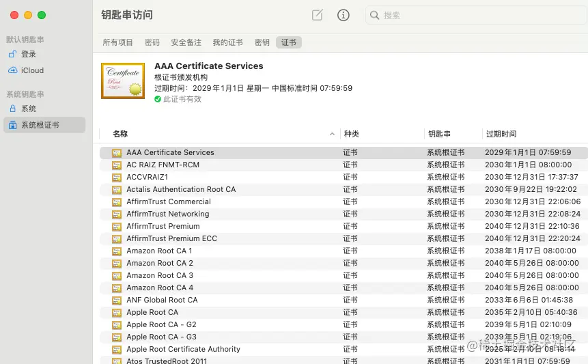Toggle the sort arrow in 名称 column
This screenshot has width=588, height=364.
tap(332, 134)
